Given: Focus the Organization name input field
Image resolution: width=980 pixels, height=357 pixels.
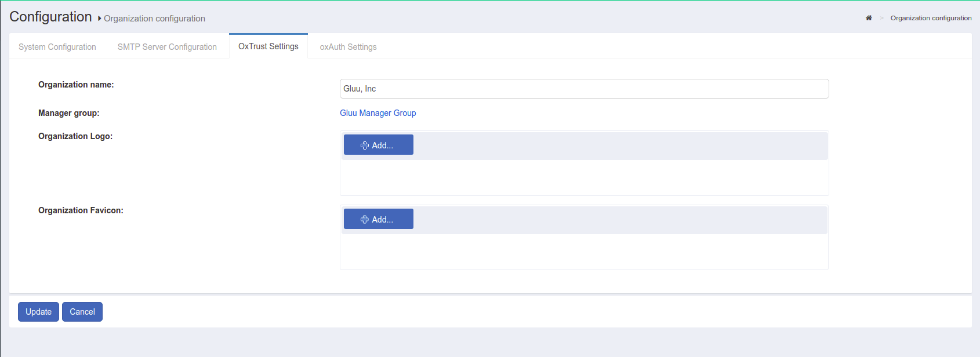Looking at the screenshot, I should (x=584, y=89).
